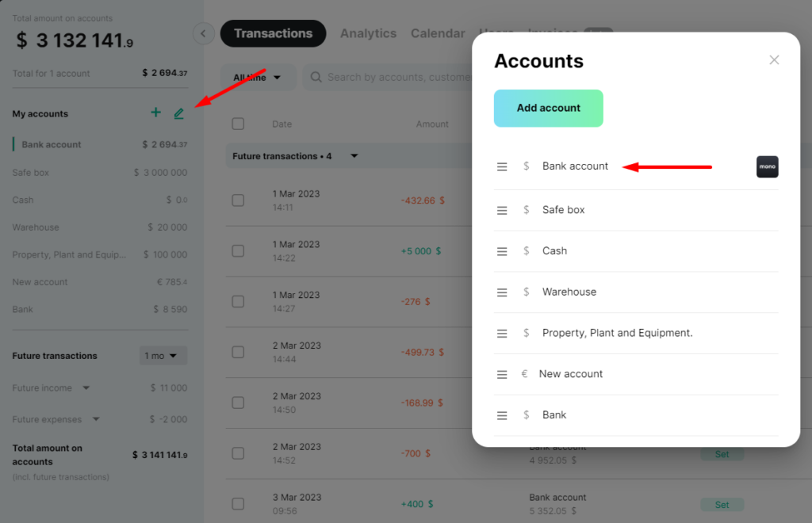The image size is (812, 523).
Task: Tick the select-all checkbox beside Date
Action: click(x=238, y=124)
